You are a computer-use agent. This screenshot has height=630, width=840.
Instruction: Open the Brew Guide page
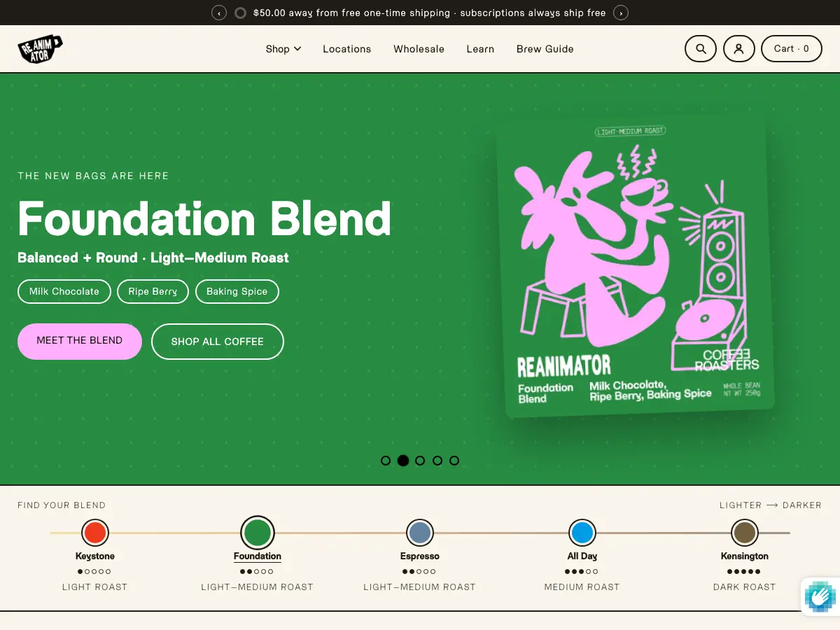tap(545, 49)
